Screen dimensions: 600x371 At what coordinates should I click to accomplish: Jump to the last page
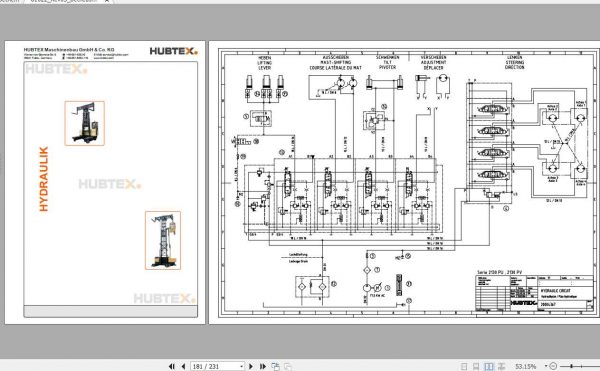(x=262, y=366)
